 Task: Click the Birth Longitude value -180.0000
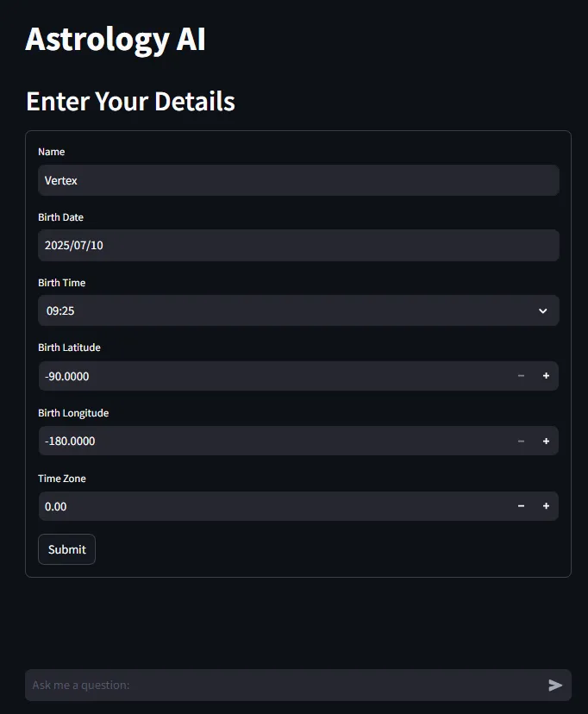[70, 442]
